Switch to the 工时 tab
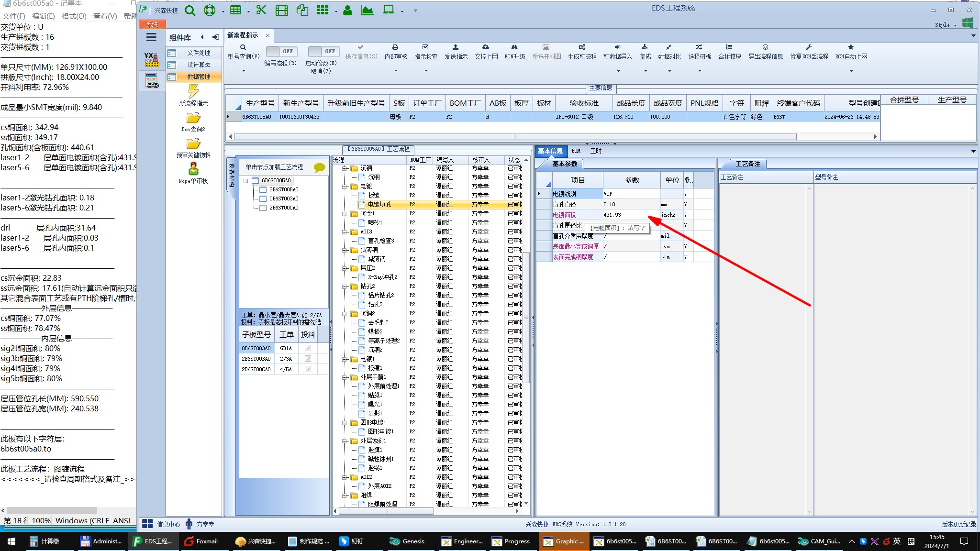Image resolution: width=980 pixels, height=551 pixels. click(x=596, y=151)
